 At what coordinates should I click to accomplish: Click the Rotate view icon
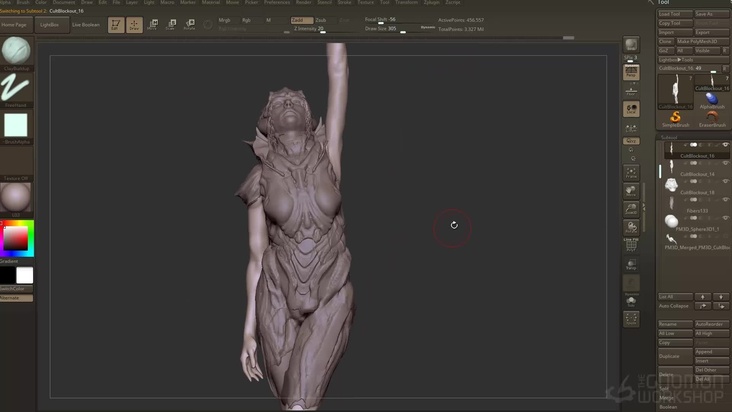click(x=631, y=227)
